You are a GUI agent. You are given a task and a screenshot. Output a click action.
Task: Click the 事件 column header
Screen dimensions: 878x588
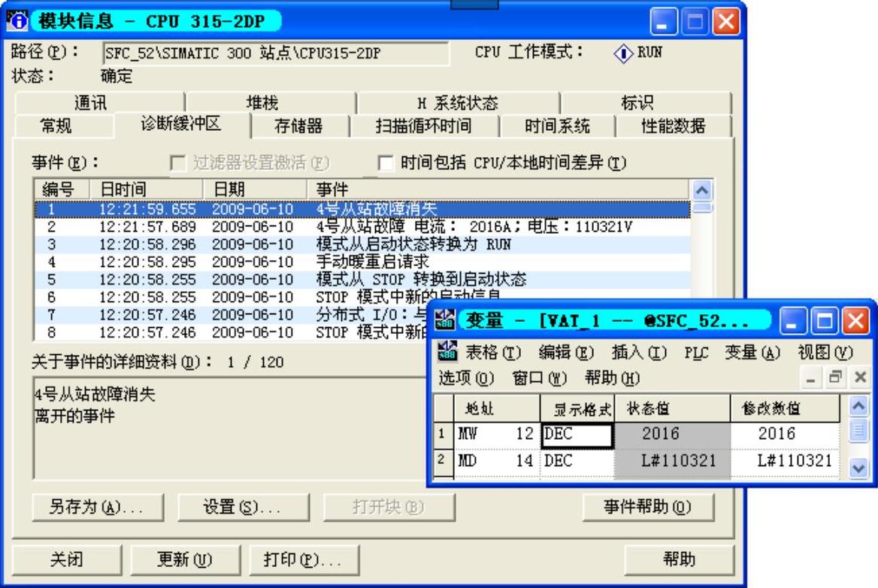(498, 189)
